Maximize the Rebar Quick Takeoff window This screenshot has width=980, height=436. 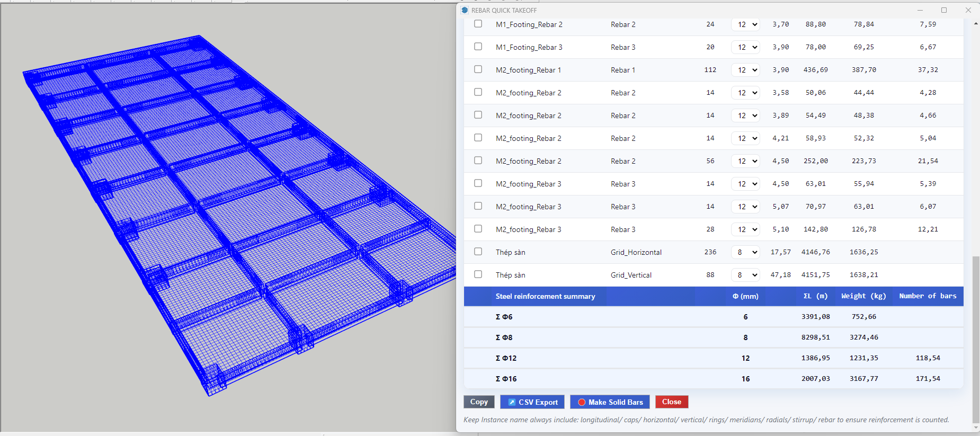943,10
